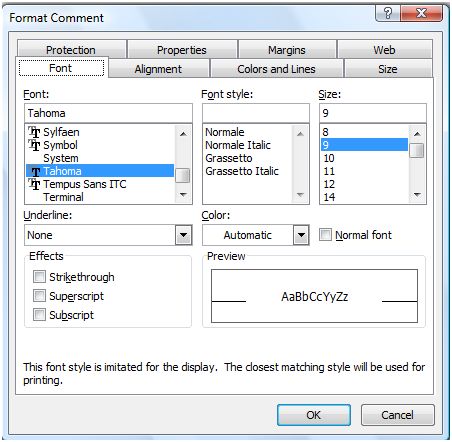Switch to the Protection tab
The image size is (452, 442).
[x=71, y=50]
